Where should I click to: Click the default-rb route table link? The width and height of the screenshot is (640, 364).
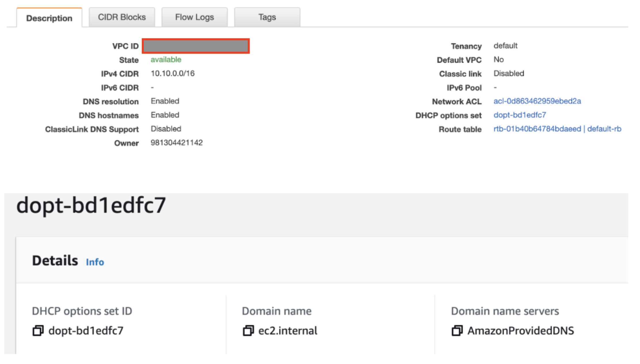pos(605,129)
